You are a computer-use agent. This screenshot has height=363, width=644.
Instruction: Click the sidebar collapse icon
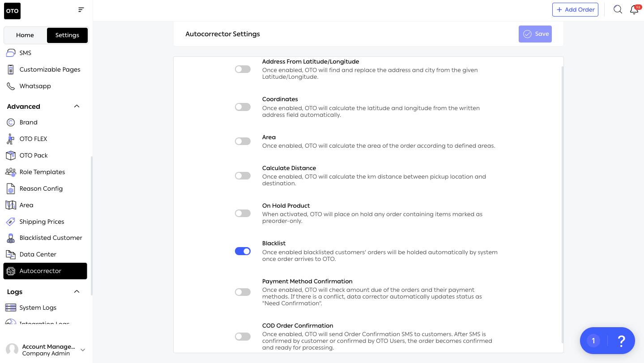pos(81,9)
